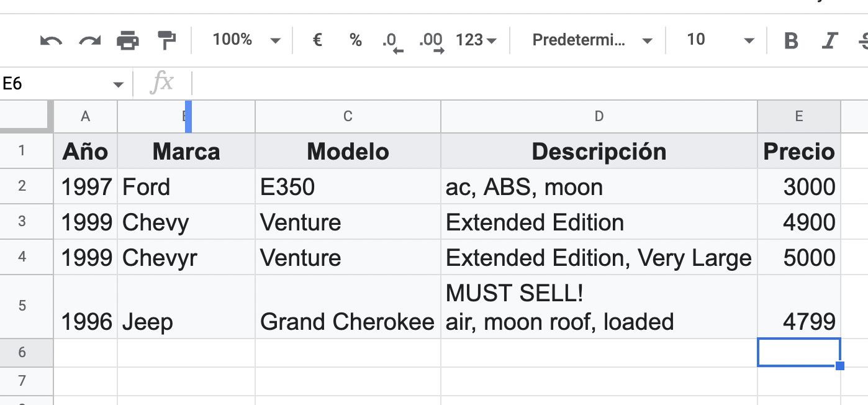This screenshot has width=868, height=405.
Task: Select the cell containing Chevyr
Action: click(186, 257)
